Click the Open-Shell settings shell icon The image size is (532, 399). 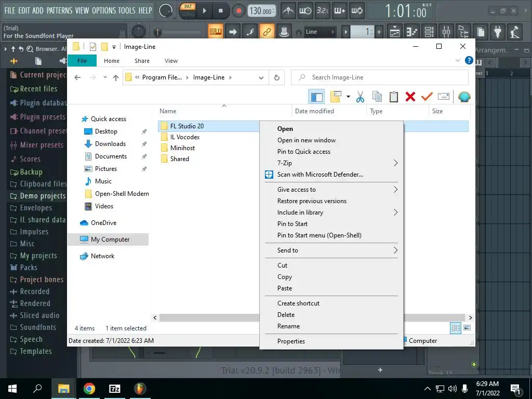click(464, 97)
